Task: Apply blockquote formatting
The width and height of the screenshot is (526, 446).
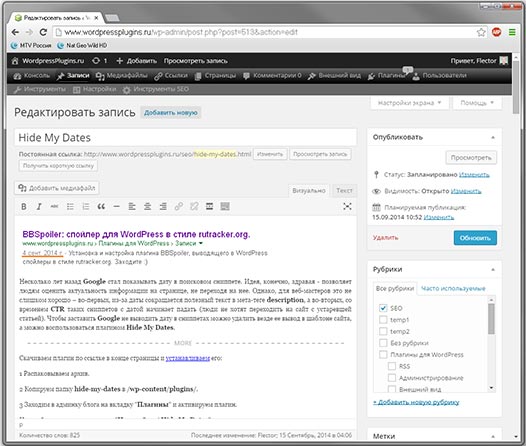Action: [x=101, y=206]
